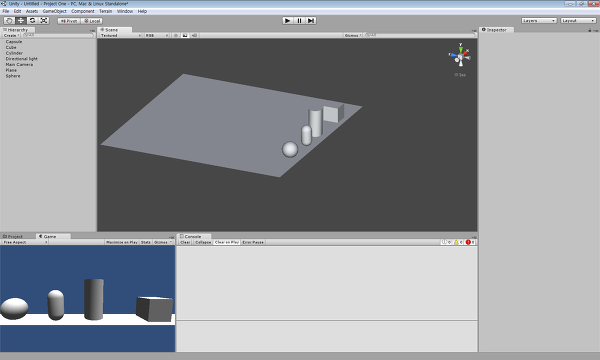600x360 pixels.
Task: Open the RGB render mode dropdown
Action: pyautogui.click(x=157, y=35)
